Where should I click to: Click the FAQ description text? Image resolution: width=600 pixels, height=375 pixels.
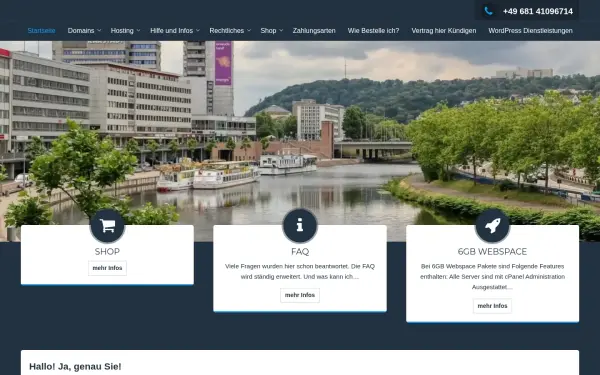click(300, 271)
